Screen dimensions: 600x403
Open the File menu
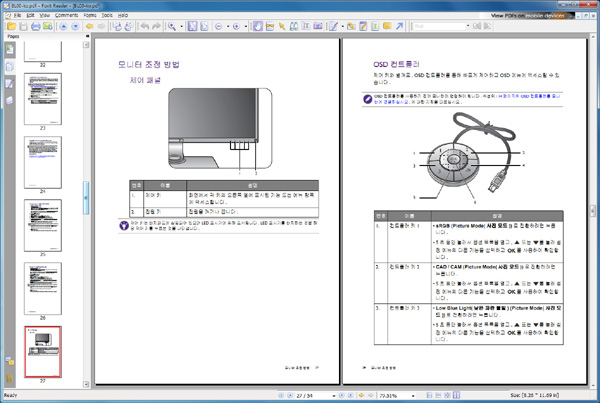[7, 16]
